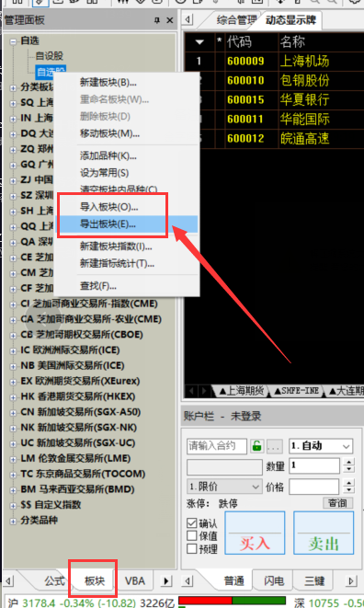Screen dimensions: 364x608
Task: Switch to the 动态显示牌 tab
Action: [290, 19]
